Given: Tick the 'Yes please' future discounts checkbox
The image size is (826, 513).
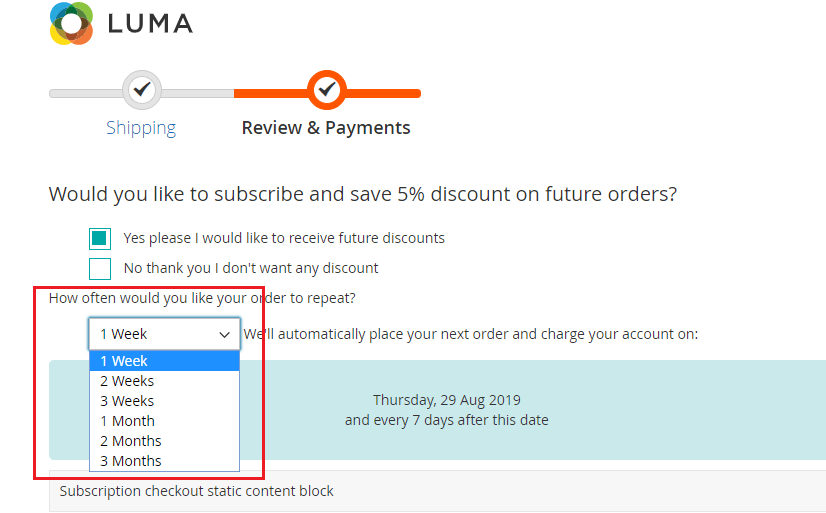Looking at the screenshot, I should [x=100, y=239].
